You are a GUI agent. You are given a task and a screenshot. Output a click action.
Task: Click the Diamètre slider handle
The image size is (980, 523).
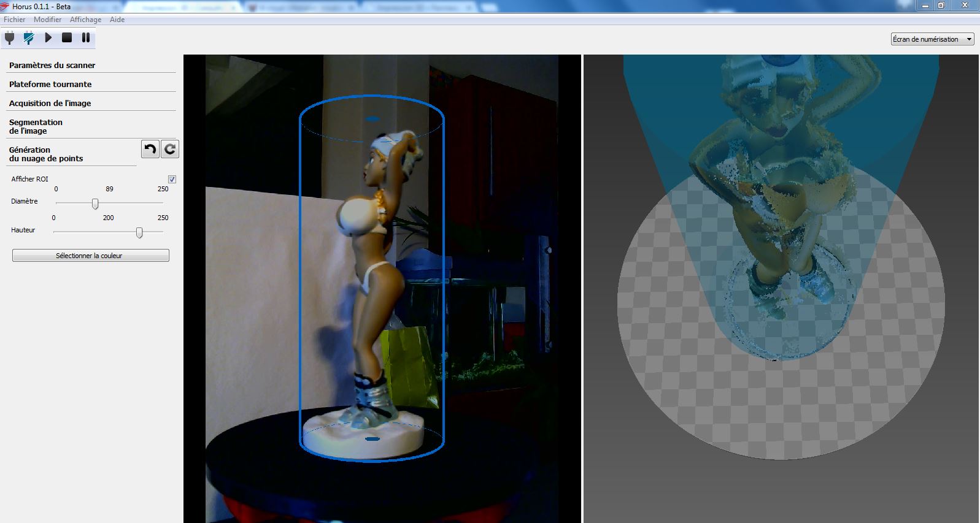point(95,204)
